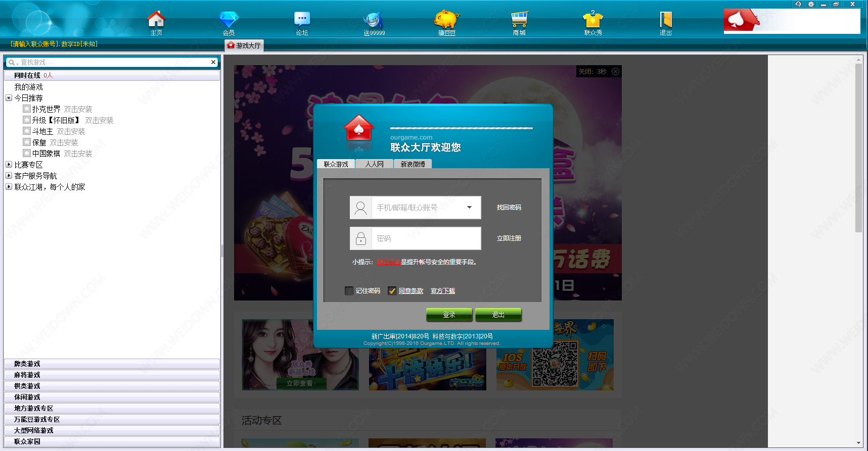Open the 官方下载 link
Viewport: 868px width, 451px height.
(443, 291)
